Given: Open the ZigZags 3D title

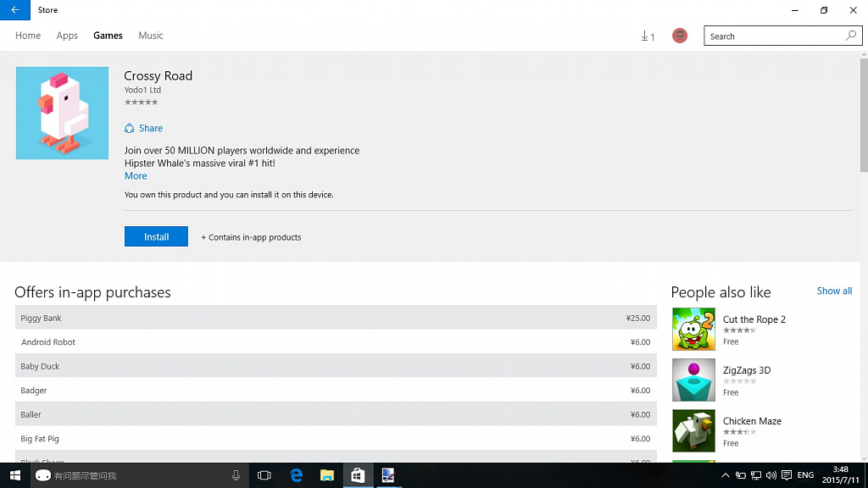Looking at the screenshot, I should [747, 370].
